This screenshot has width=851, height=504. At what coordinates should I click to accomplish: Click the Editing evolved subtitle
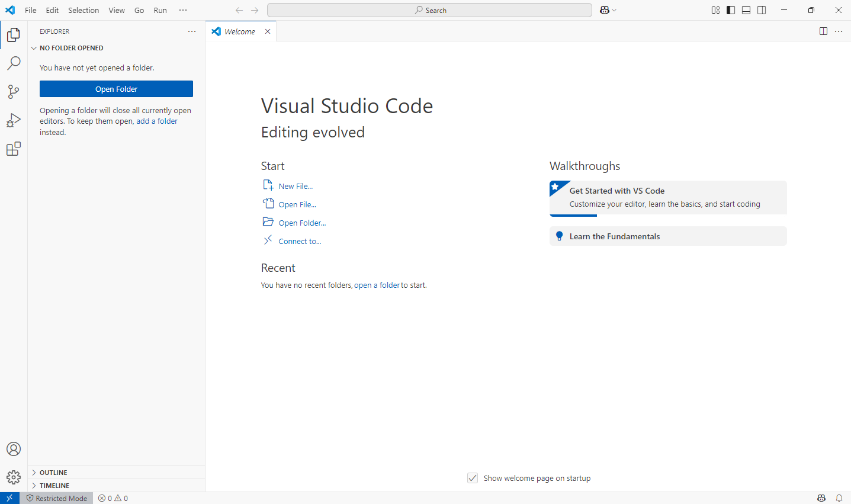tap(313, 132)
